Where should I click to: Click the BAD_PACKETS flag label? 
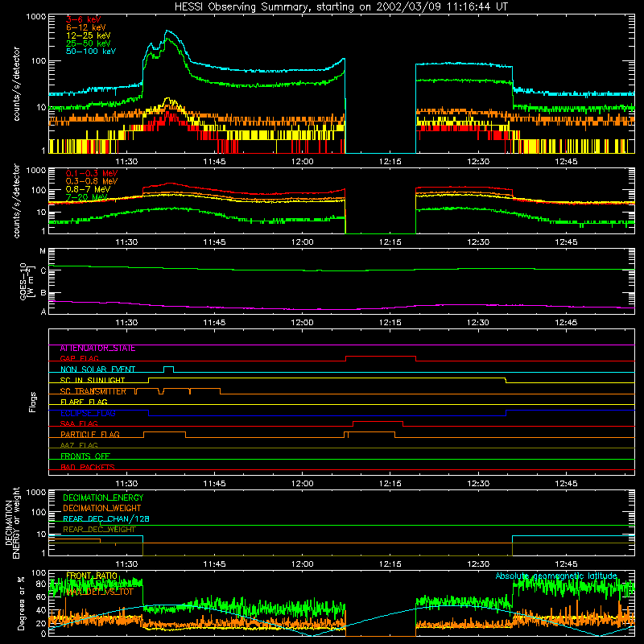(88, 468)
